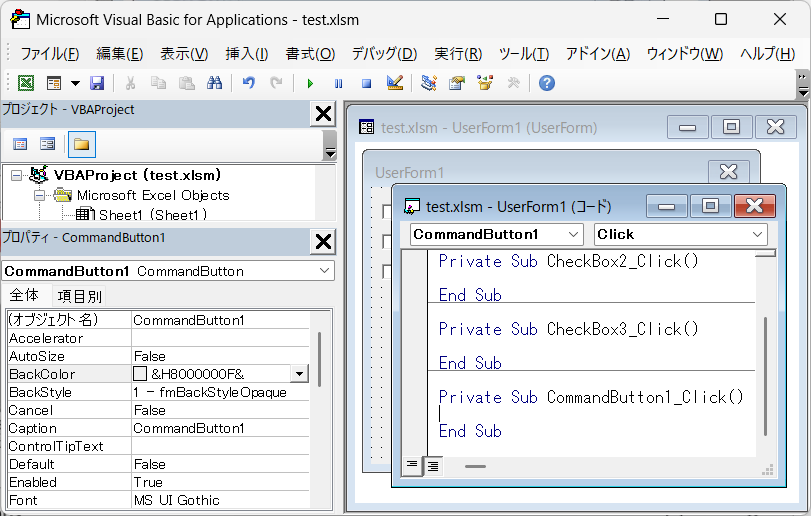The height and width of the screenshot is (516, 811).
Task: Edit Caption property value field
Action: click(220, 428)
